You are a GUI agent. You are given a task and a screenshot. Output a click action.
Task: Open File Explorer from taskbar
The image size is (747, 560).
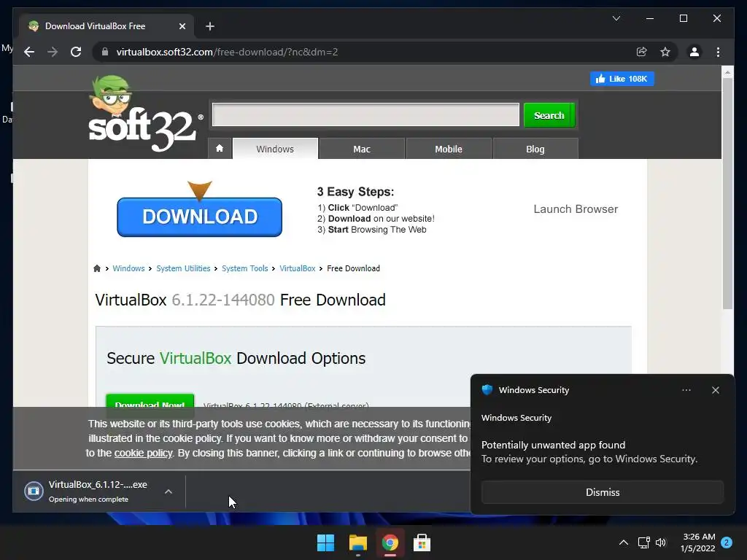(357, 542)
